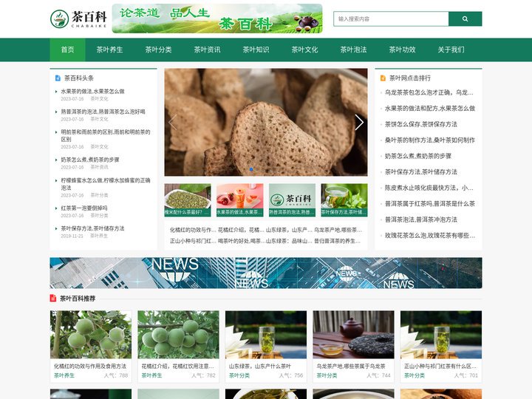
Task: Open the 茶叶养生 menu item
Action: (x=109, y=50)
